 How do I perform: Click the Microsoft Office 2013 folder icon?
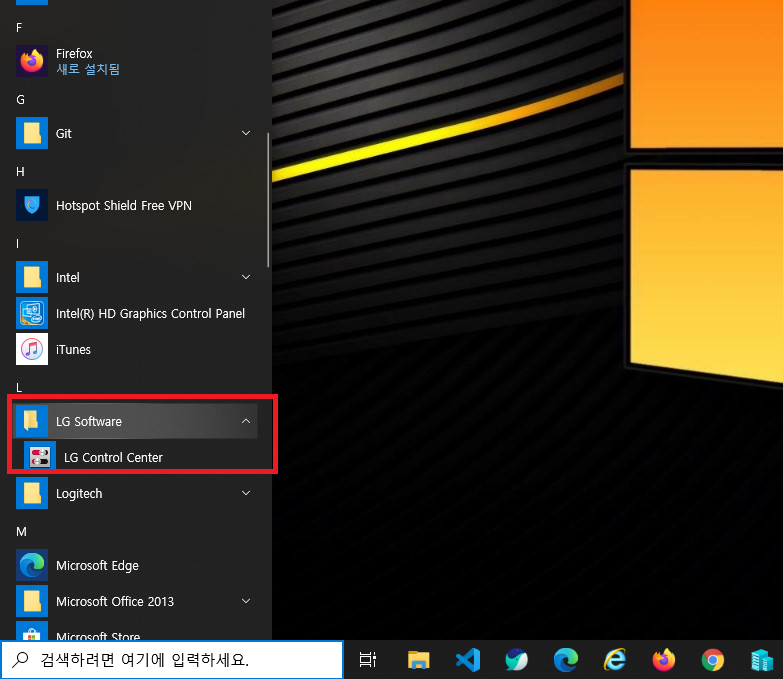coord(32,601)
